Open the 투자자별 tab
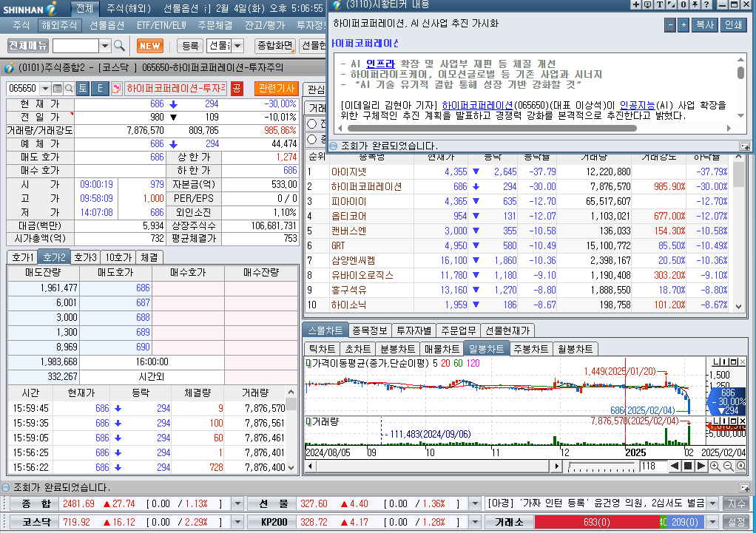 coord(414,330)
